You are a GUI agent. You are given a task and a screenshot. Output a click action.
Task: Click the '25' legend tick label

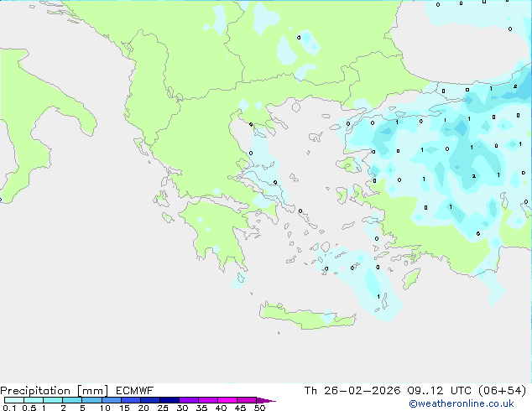[163, 408]
